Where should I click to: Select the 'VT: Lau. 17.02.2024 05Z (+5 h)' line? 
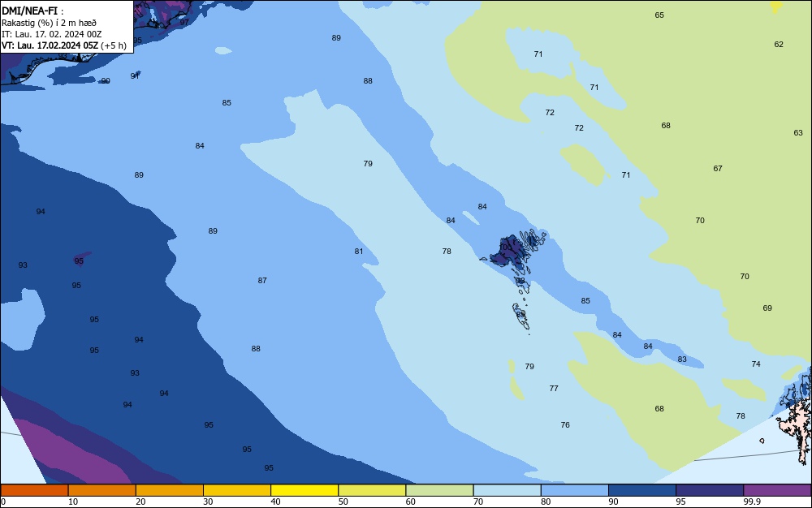pyautogui.click(x=63, y=45)
